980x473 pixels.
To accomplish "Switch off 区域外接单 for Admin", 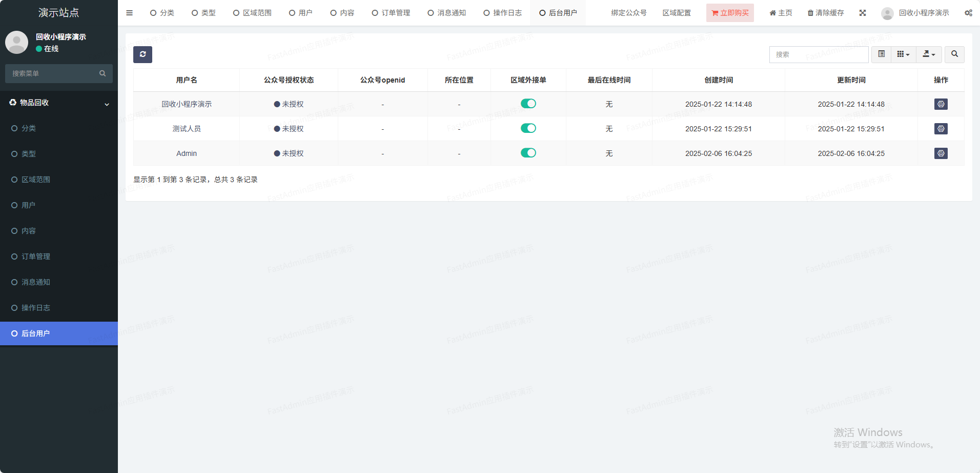I will 528,153.
